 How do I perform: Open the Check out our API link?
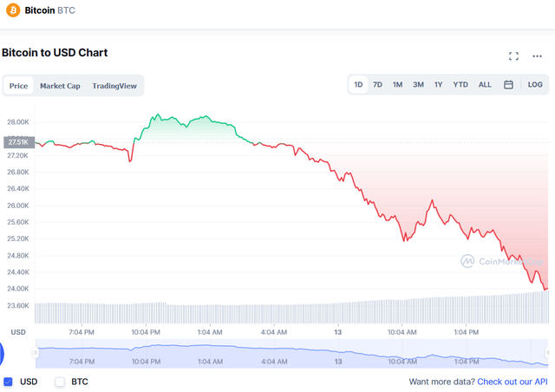pos(513,382)
